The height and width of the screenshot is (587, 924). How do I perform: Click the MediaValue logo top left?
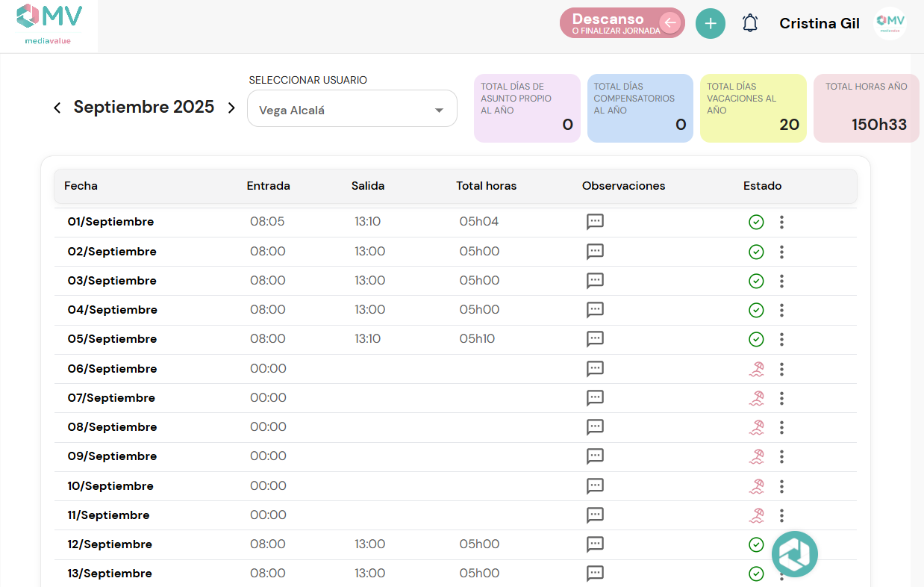(49, 24)
